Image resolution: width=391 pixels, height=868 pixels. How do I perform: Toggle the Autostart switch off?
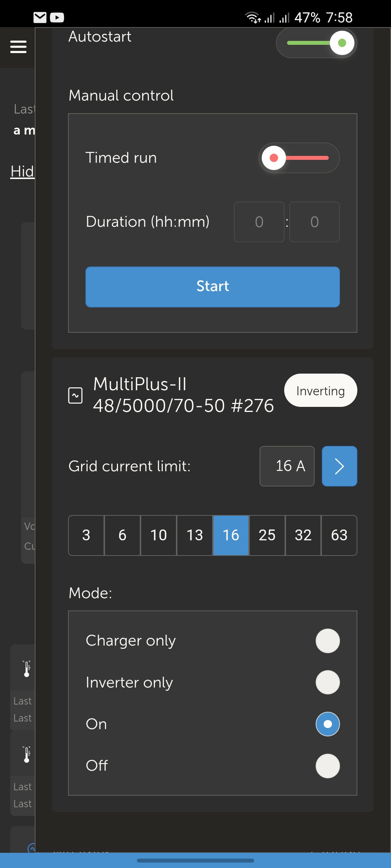click(316, 43)
